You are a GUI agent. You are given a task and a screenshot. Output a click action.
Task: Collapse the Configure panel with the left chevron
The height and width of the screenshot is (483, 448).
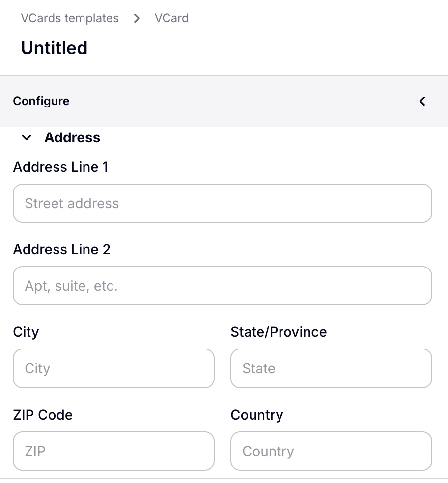pyautogui.click(x=422, y=101)
